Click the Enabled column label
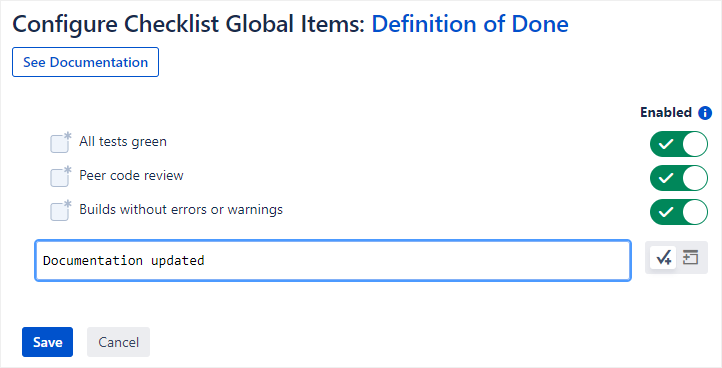 [x=666, y=112]
